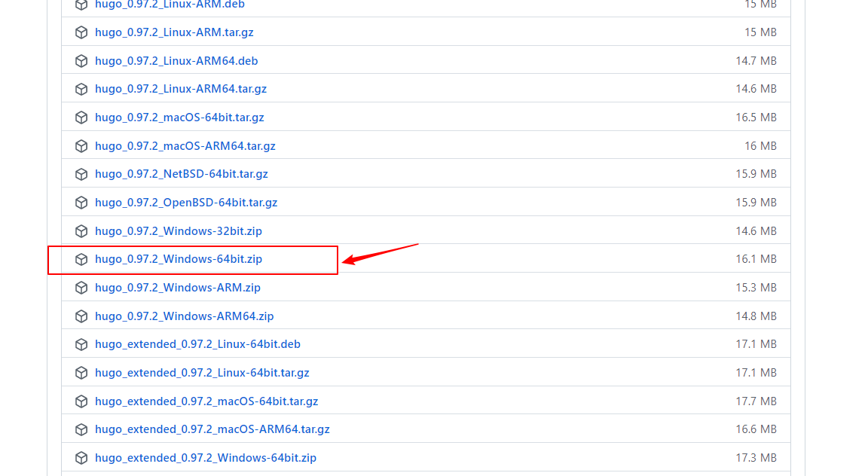The width and height of the screenshot is (868, 476).
Task: Click package icon next to hugo_0.97.2_OpenBSD-64bit.tar.gz
Action: [81, 203]
